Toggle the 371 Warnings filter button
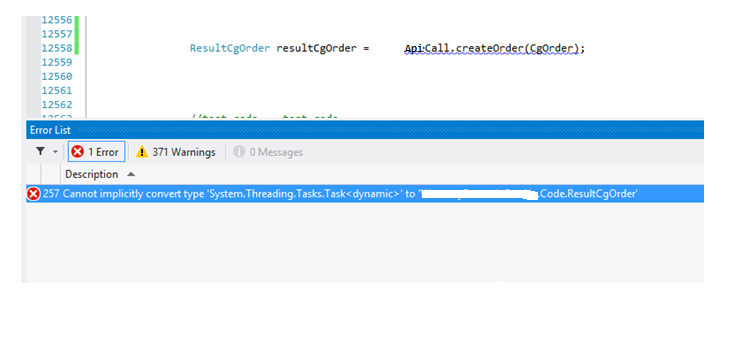Image resolution: width=748 pixels, height=362 pixels. coord(176,152)
